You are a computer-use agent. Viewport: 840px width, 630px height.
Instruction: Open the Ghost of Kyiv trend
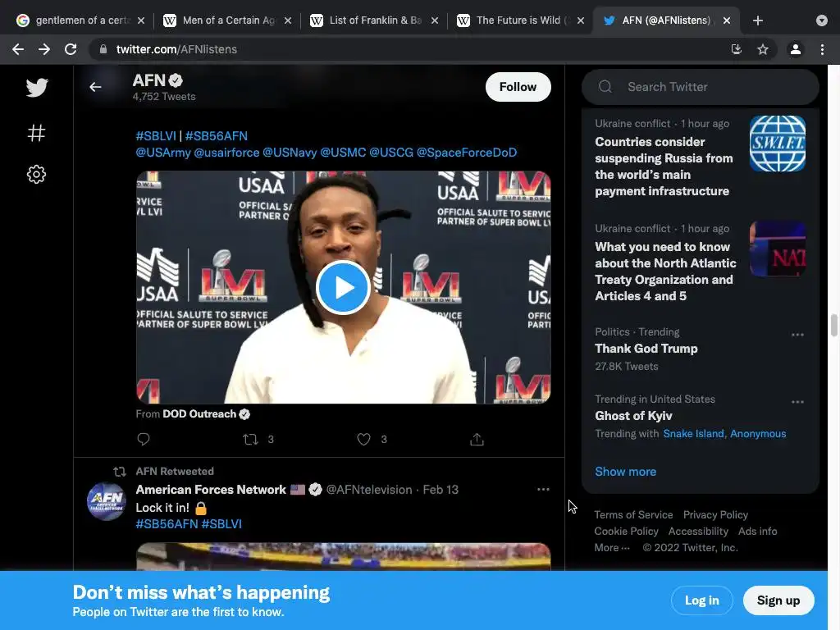[633, 416]
